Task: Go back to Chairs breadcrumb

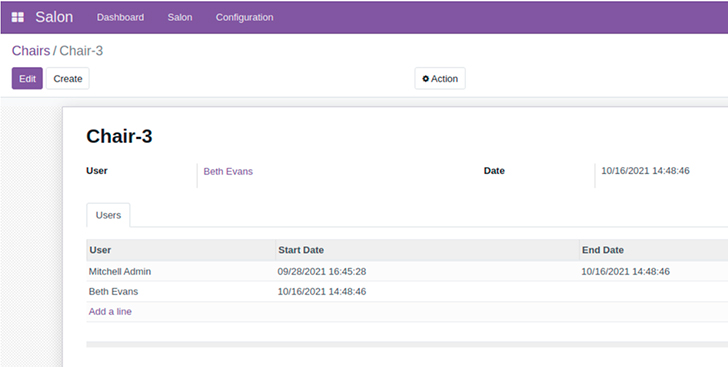Action: point(31,51)
